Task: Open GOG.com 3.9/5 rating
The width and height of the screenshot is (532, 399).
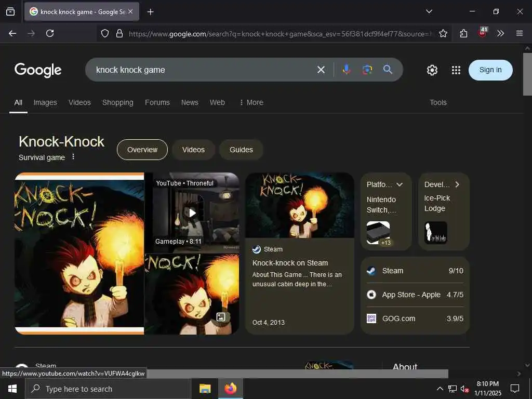Action: click(x=415, y=318)
